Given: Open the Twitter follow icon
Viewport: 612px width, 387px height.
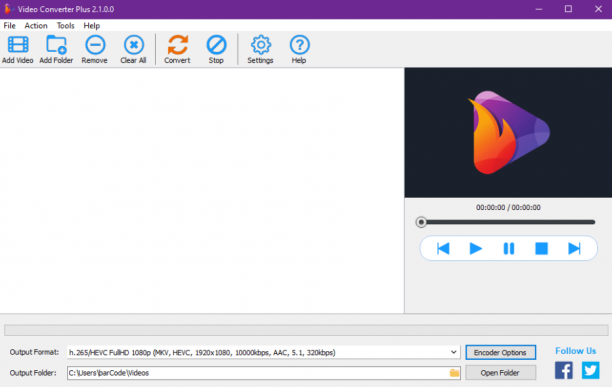Looking at the screenshot, I should [591, 370].
